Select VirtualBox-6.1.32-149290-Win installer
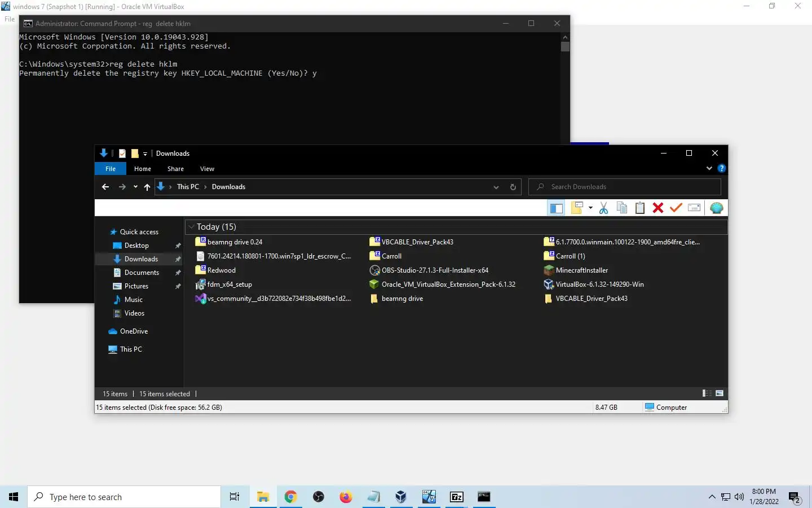 594,284
